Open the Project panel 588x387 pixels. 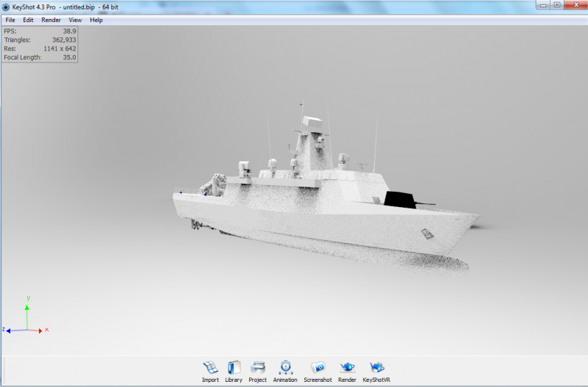[x=258, y=372]
